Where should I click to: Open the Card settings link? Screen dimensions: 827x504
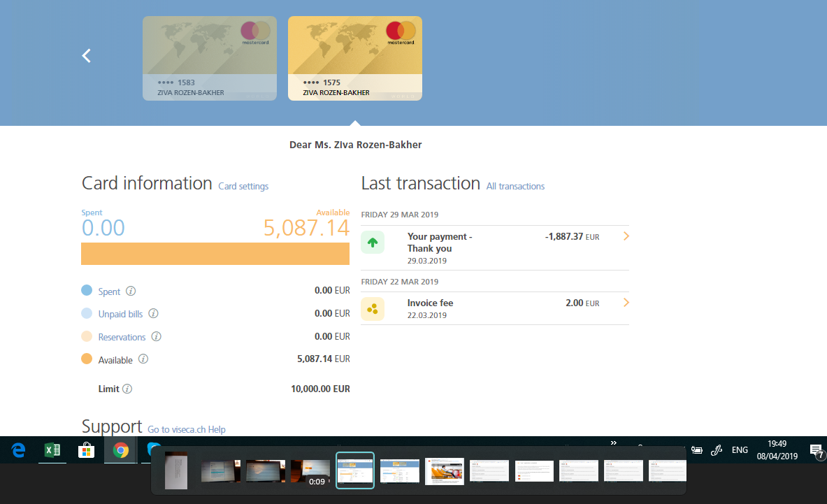[243, 186]
